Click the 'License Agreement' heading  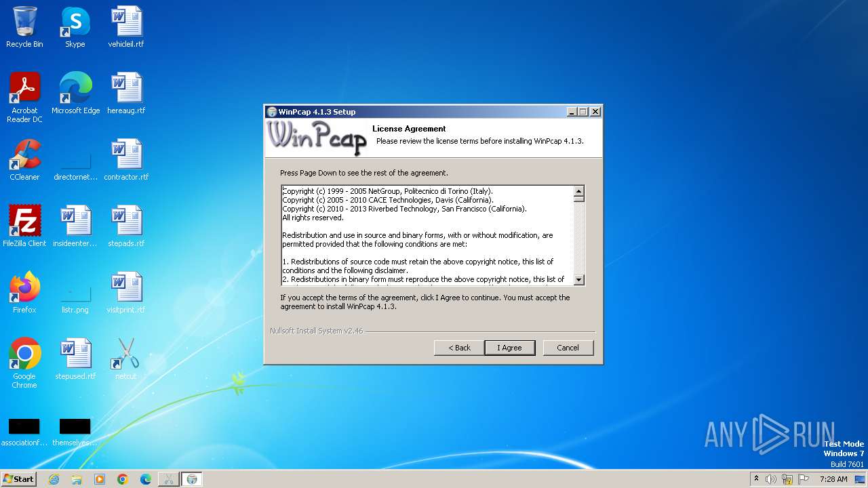point(409,129)
